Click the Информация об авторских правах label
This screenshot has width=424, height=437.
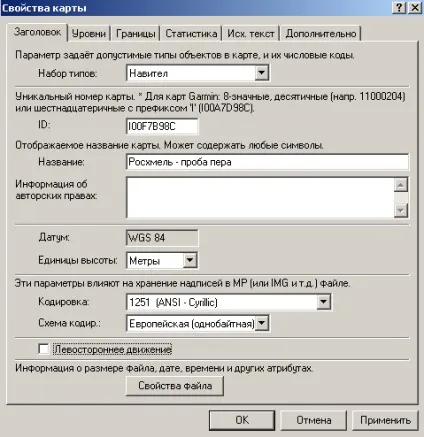(x=56, y=190)
